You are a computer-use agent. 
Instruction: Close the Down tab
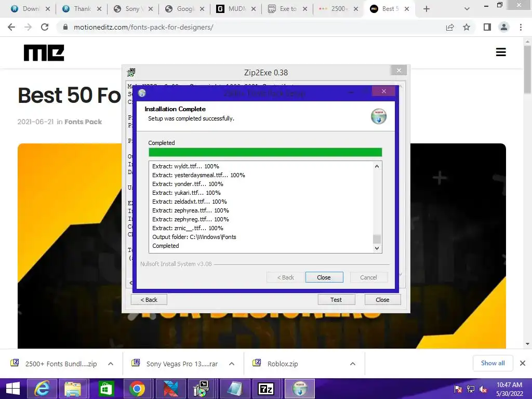(48, 9)
